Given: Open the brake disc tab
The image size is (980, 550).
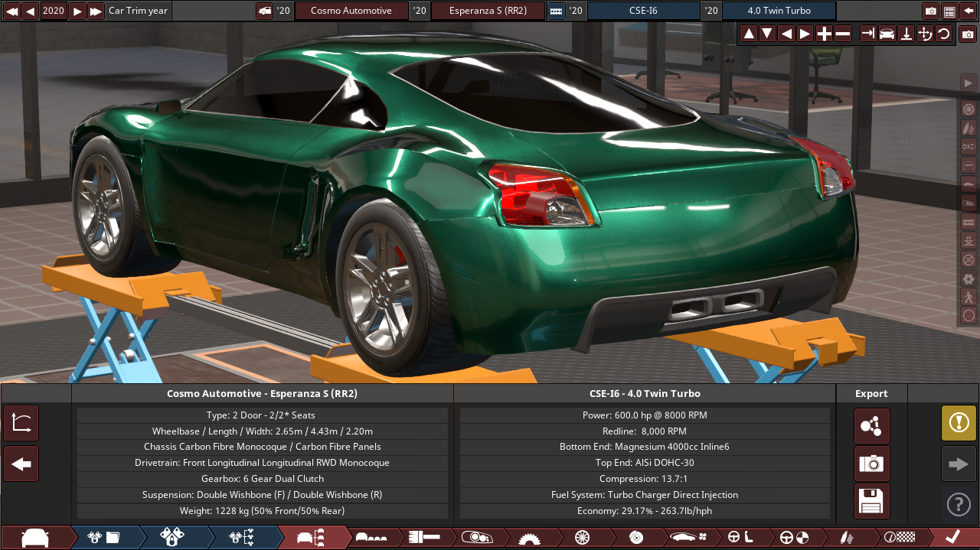Looking at the screenshot, I should click(x=635, y=538).
